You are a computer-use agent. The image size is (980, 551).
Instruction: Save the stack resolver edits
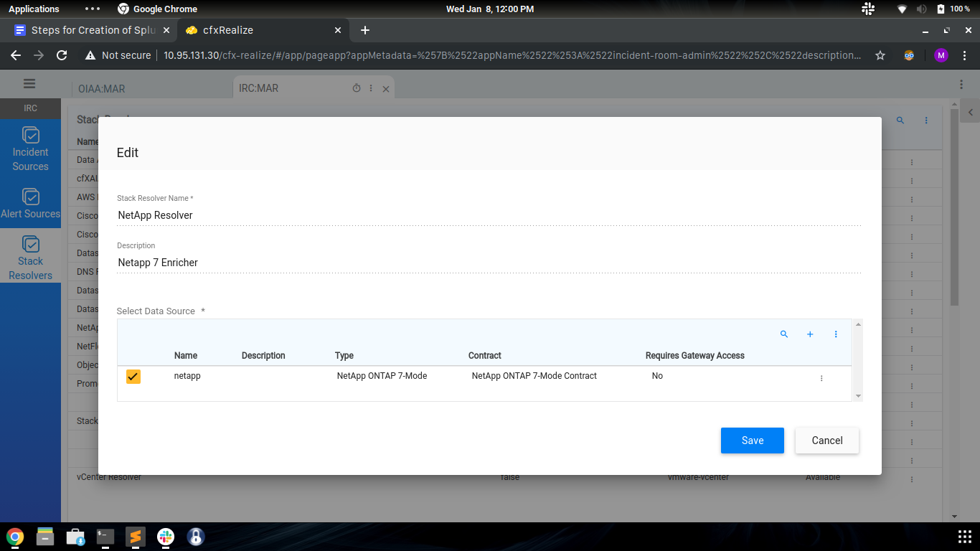pyautogui.click(x=753, y=441)
